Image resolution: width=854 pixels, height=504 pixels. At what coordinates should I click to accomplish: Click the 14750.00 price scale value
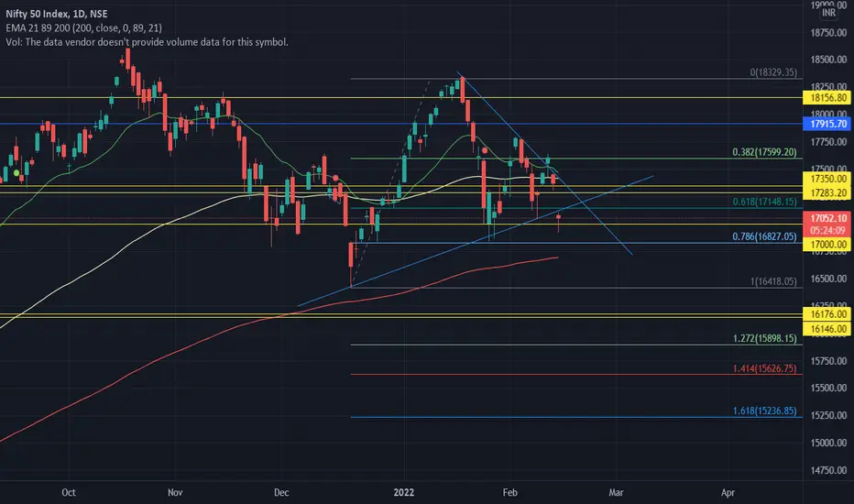(828, 470)
